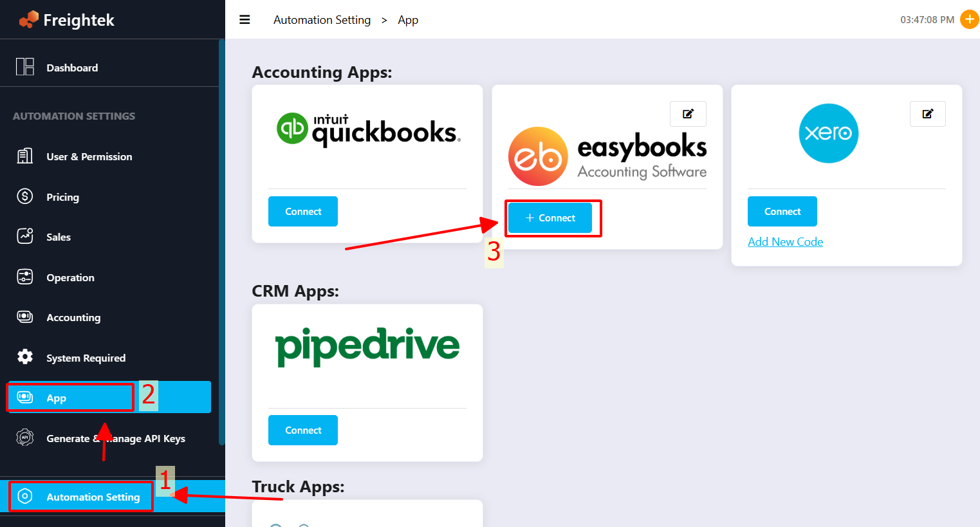Screen dimensions: 980x527
Task: Click the Freightek logo in the sidebar header
Action: point(66,20)
